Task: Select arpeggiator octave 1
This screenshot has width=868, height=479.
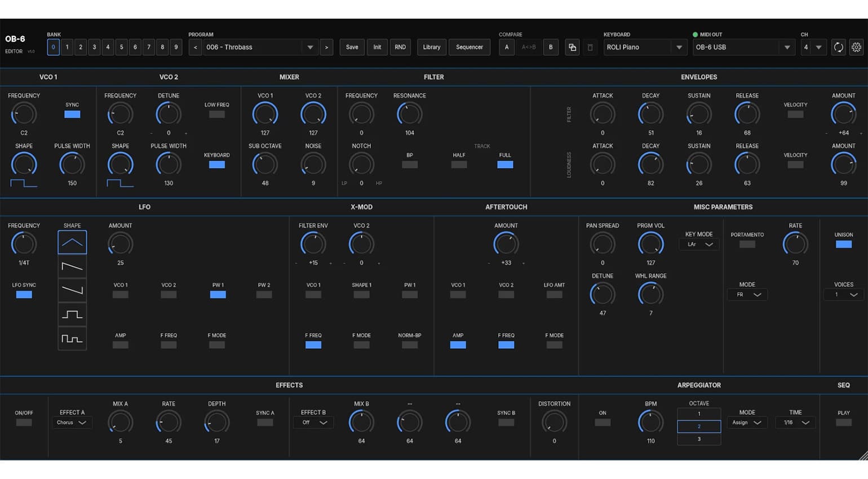Action: [699, 414]
